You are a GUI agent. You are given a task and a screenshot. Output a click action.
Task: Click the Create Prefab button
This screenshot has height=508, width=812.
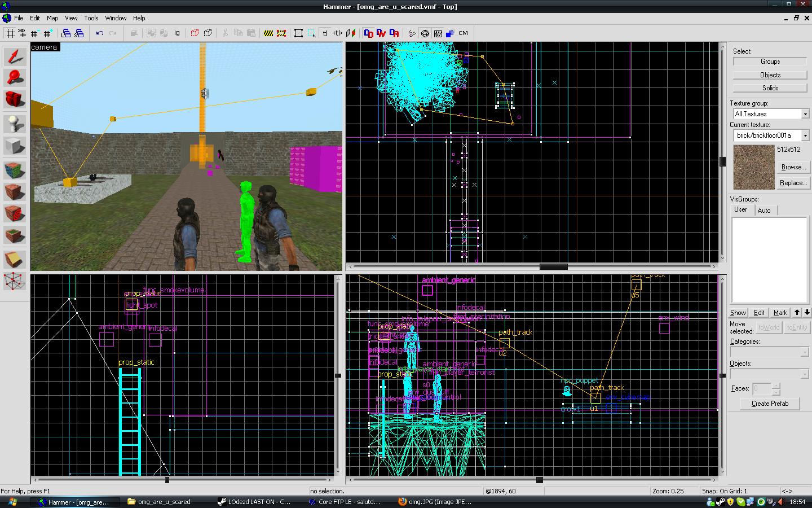click(x=770, y=404)
